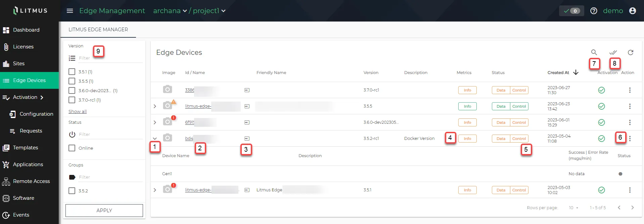Click Show all versions link
The height and width of the screenshot is (224, 644).
(x=78, y=111)
